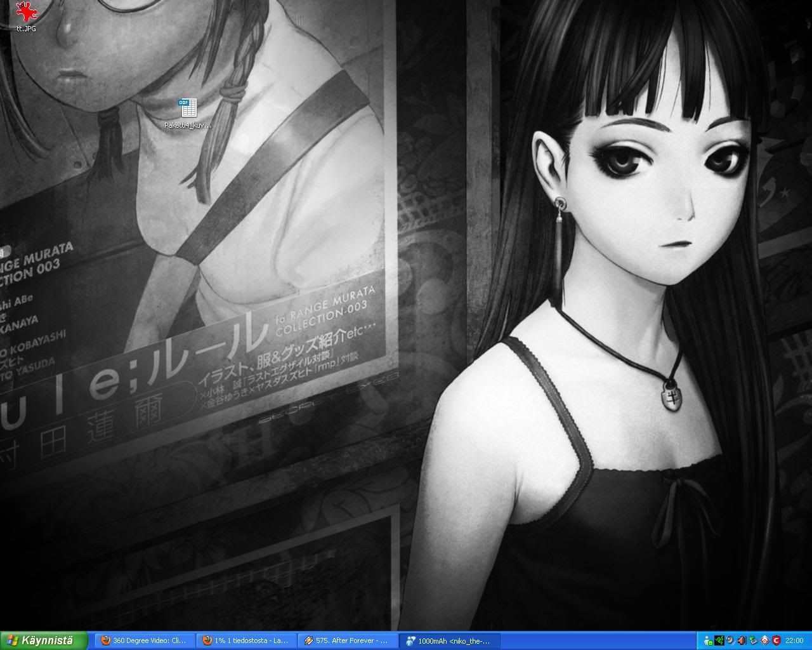This screenshot has height=650, width=812.
Task: Click the Safely Remove Hardware tray icon
Action: [x=753, y=640]
